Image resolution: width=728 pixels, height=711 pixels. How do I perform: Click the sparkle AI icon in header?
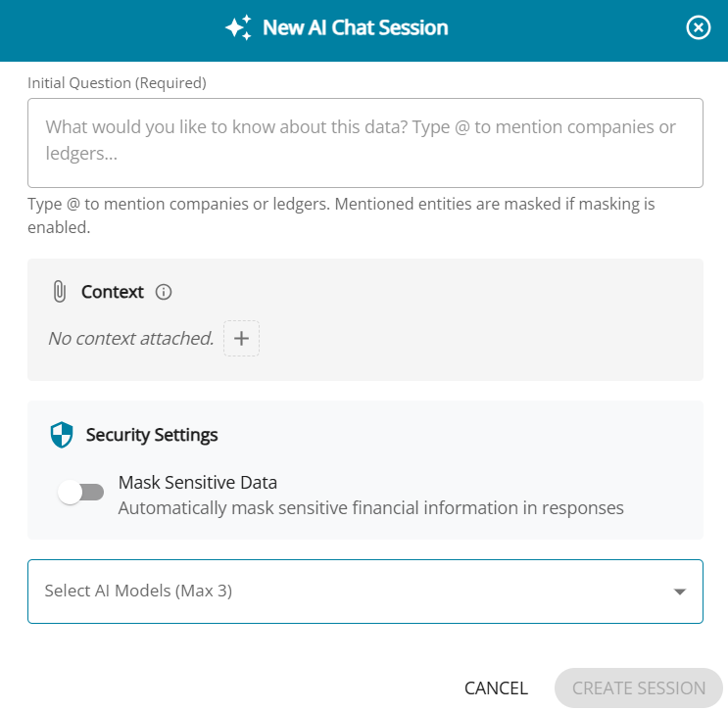(238, 27)
